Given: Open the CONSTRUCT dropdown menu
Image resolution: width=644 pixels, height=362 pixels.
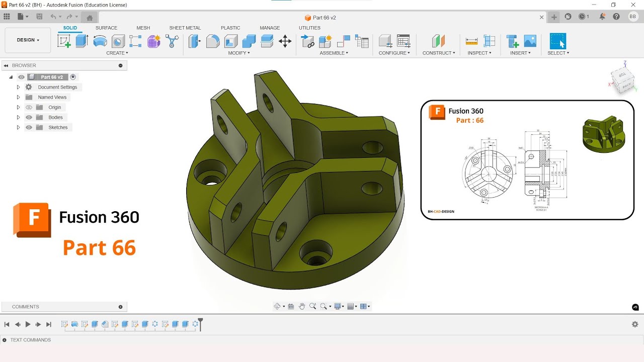Looking at the screenshot, I should click(x=439, y=53).
